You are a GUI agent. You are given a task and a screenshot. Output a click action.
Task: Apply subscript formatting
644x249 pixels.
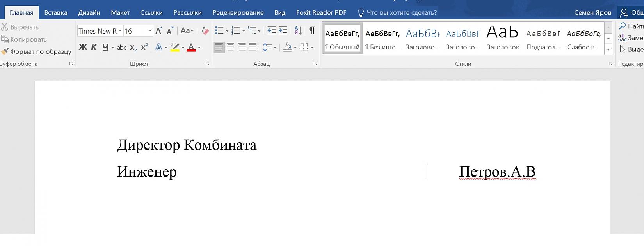pos(133,48)
